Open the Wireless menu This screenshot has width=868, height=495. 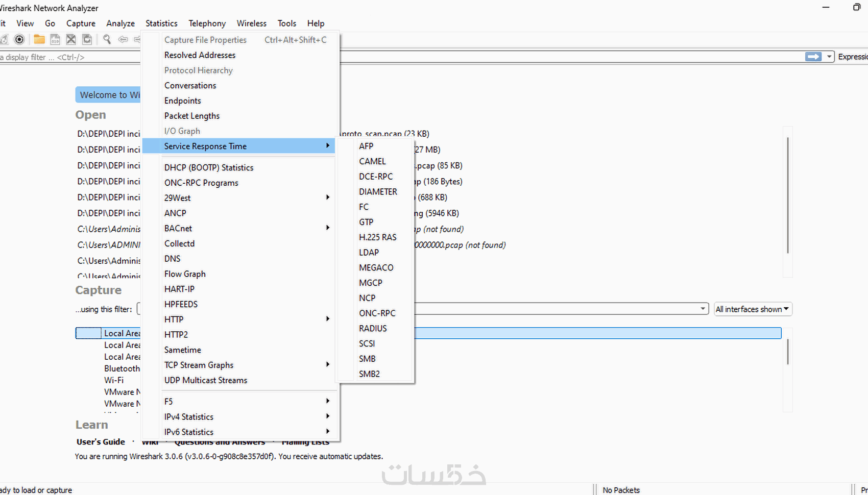[252, 23]
